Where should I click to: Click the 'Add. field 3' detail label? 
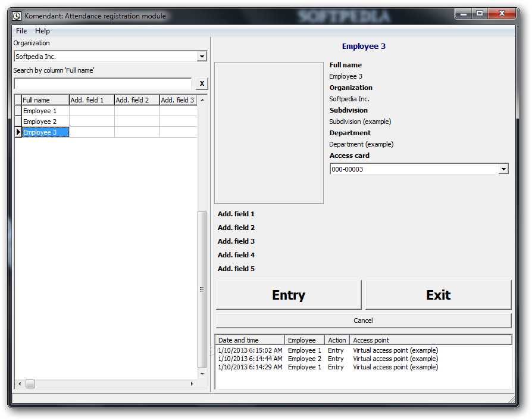236,241
